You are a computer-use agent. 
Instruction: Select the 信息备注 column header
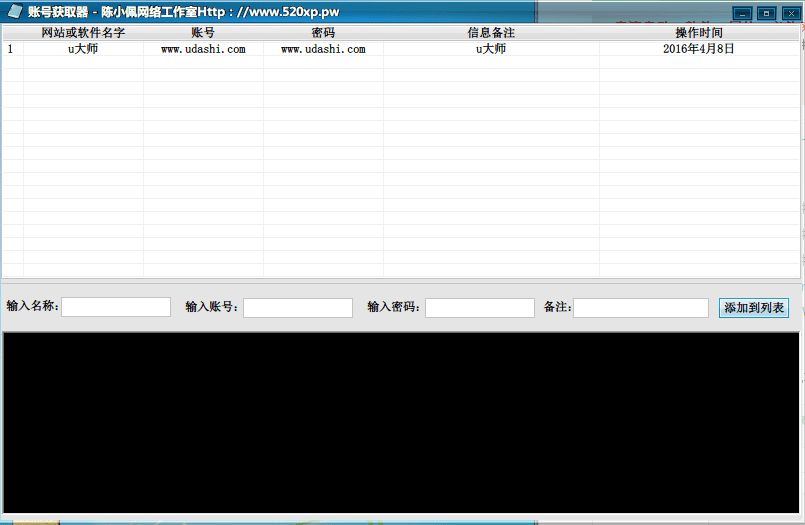[491, 33]
